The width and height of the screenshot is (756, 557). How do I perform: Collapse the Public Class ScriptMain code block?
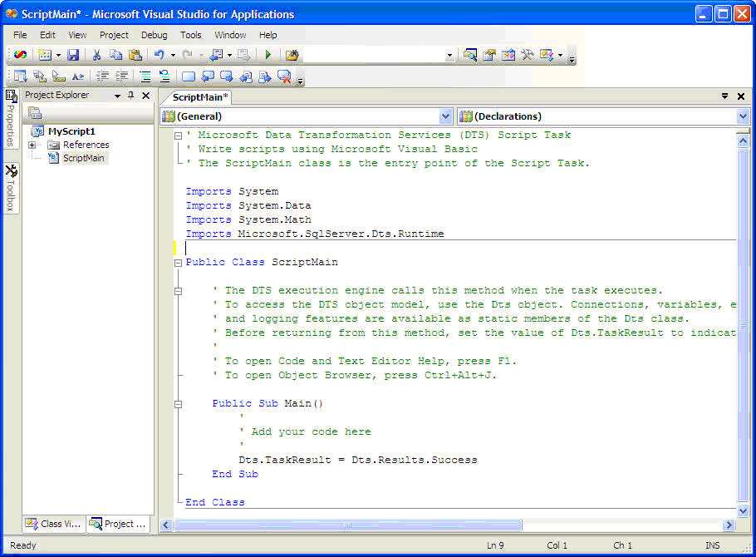click(178, 263)
